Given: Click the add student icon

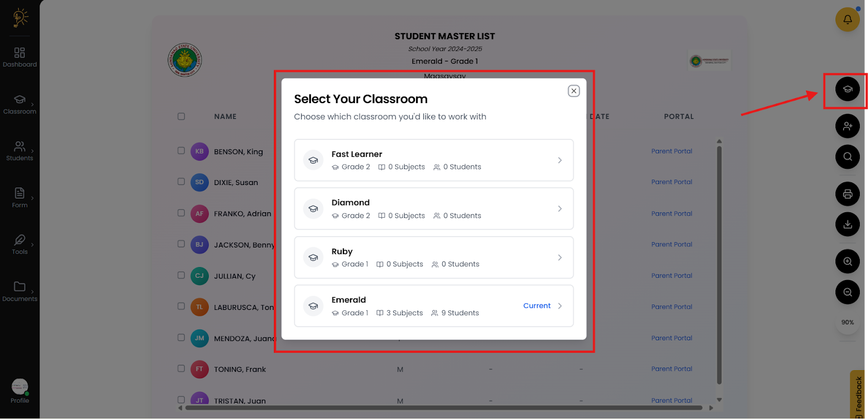Looking at the screenshot, I should click(847, 126).
